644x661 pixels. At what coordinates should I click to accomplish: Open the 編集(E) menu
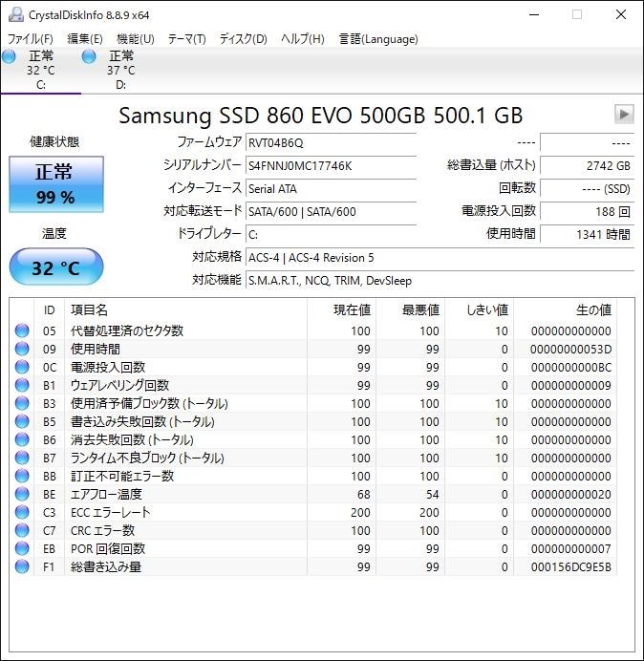(85, 39)
